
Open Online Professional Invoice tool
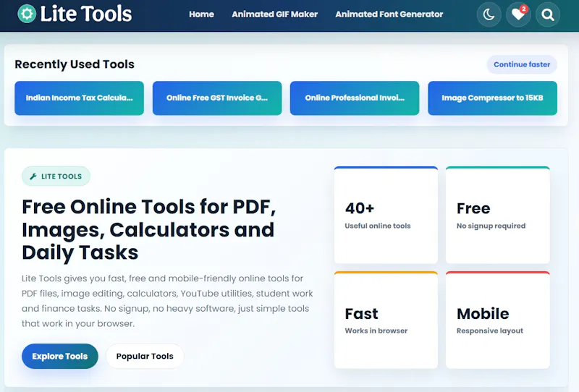(x=355, y=98)
